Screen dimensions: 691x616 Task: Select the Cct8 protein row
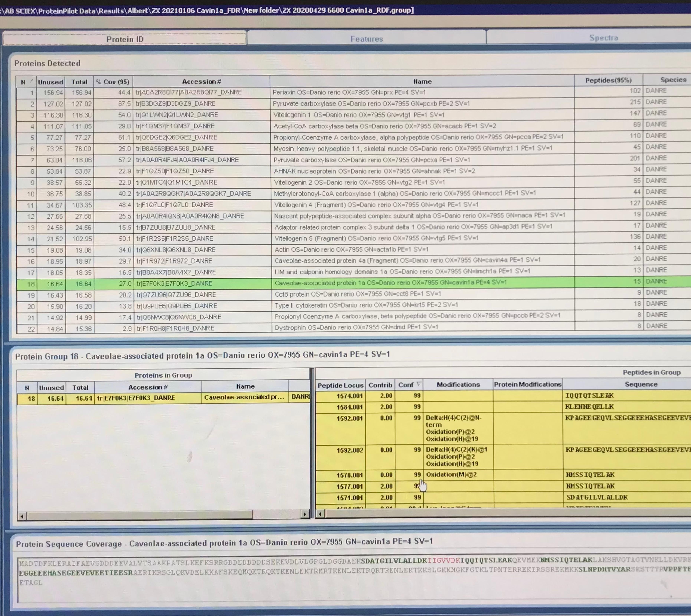coord(354,294)
